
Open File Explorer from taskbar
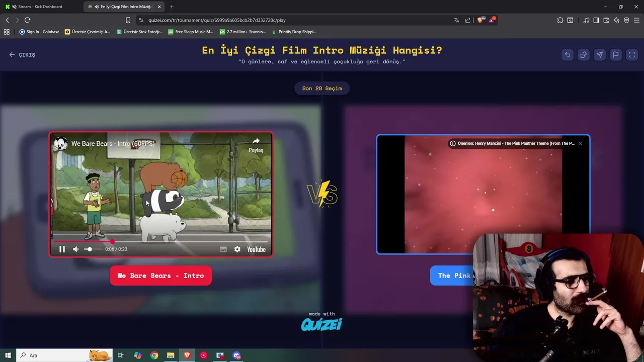pyautogui.click(x=171, y=355)
